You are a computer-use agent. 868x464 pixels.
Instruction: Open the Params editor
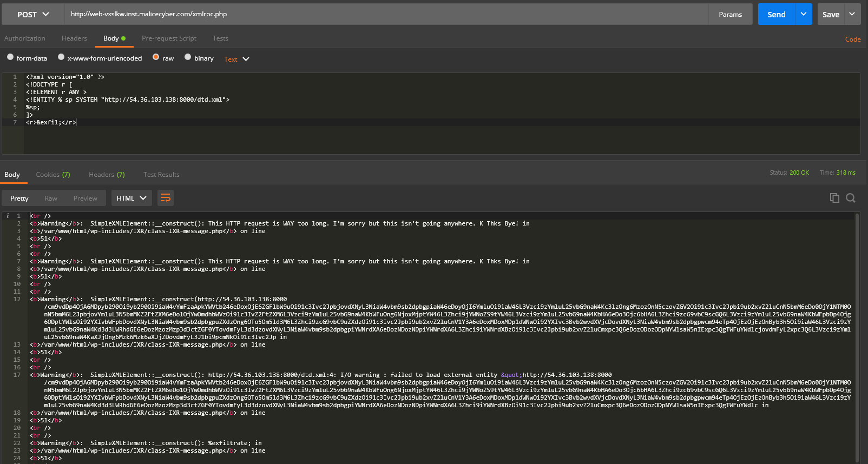coord(730,15)
